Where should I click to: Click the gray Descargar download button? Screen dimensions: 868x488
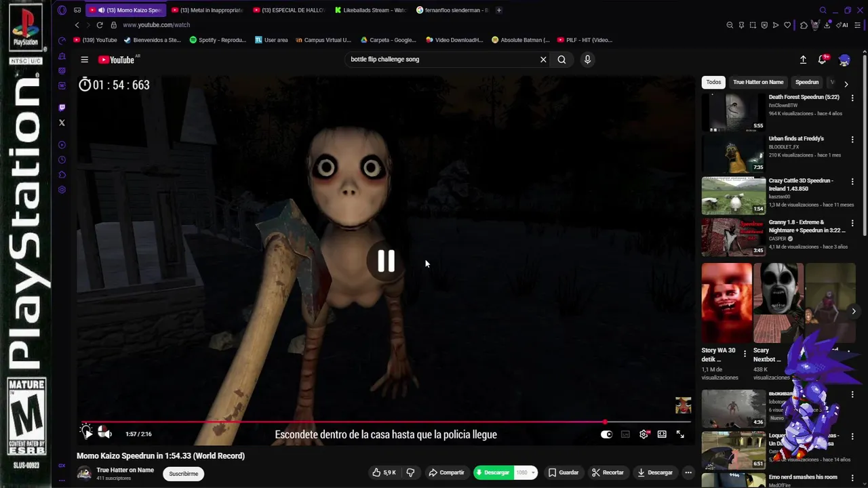[x=655, y=472]
